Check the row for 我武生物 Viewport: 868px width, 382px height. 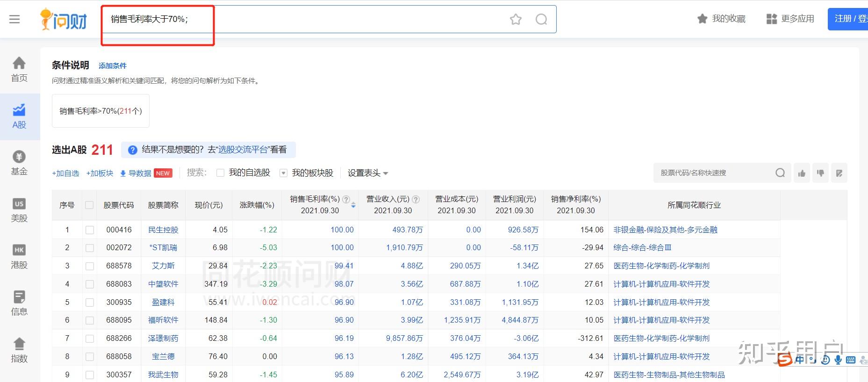pos(90,375)
